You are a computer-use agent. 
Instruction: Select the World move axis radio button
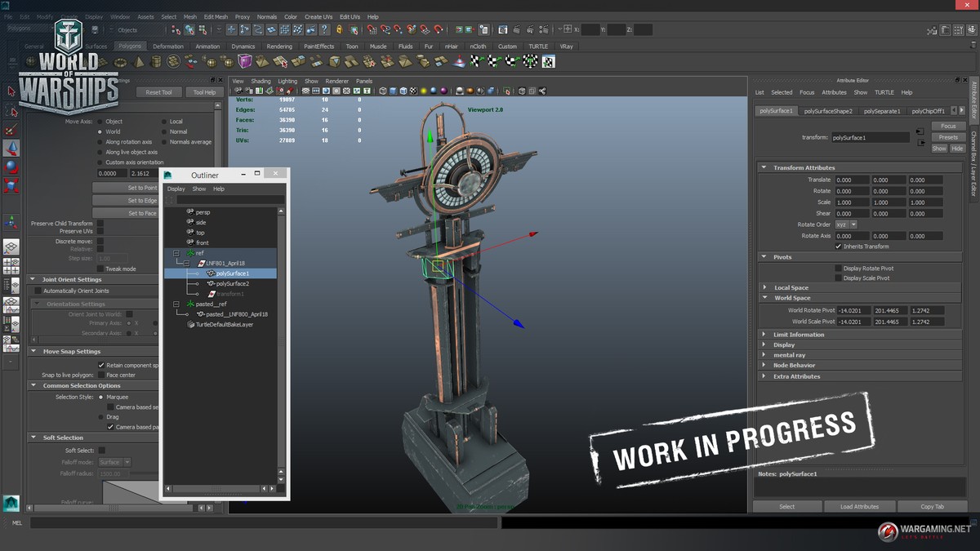pyautogui.click(x=100, y=131)
